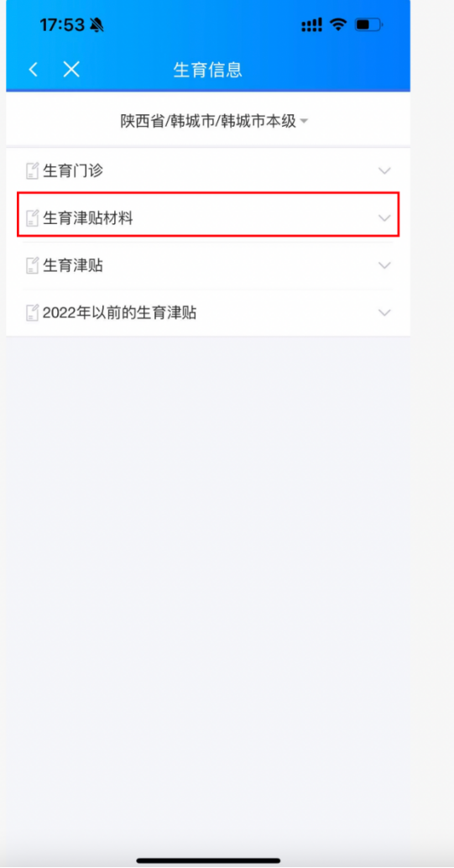
Task: Open the 生育津贴 entry text
Action: pos(73,266)
